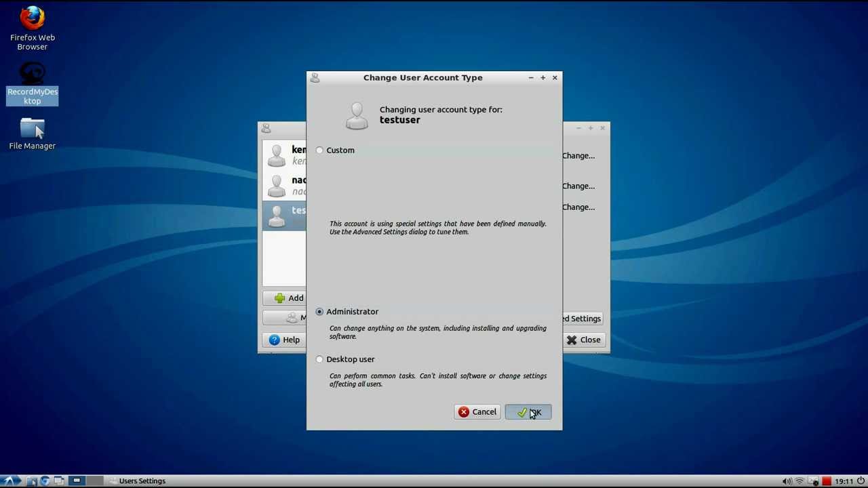
Task: Click the Help button in Users Settings
Action: (283, 340)
